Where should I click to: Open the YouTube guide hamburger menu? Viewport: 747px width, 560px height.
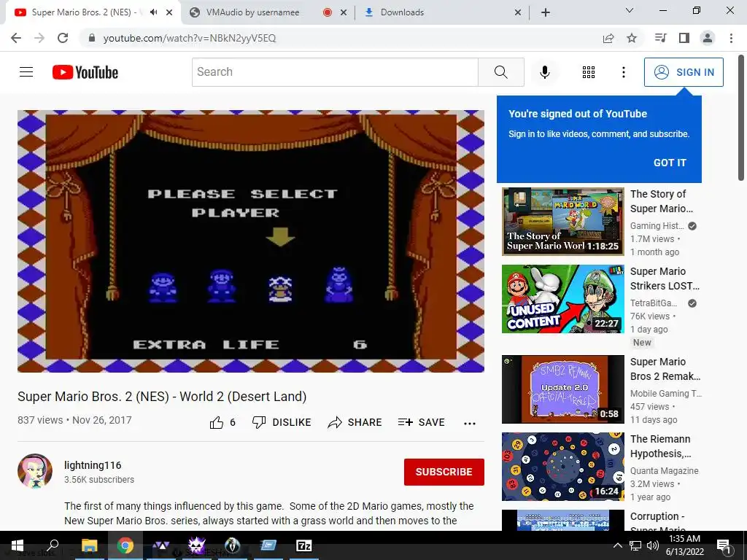(x=26, y=72)
